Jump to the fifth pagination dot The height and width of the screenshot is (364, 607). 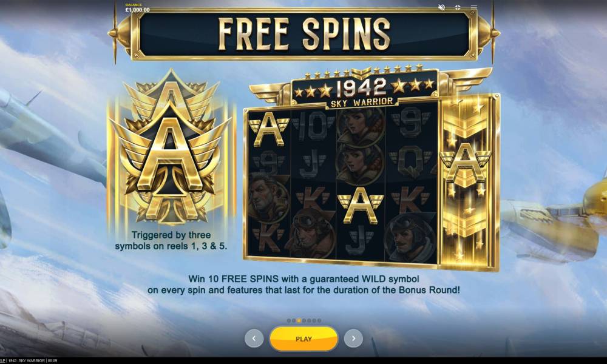309,321
